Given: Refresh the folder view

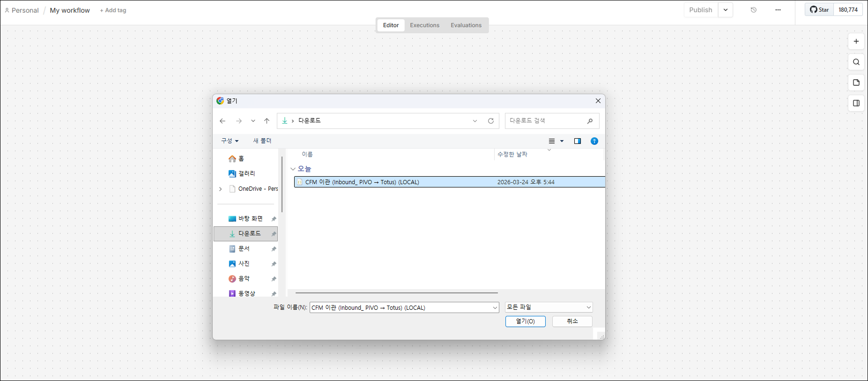Looking at the screenshot, I should [x=491, y=121].
